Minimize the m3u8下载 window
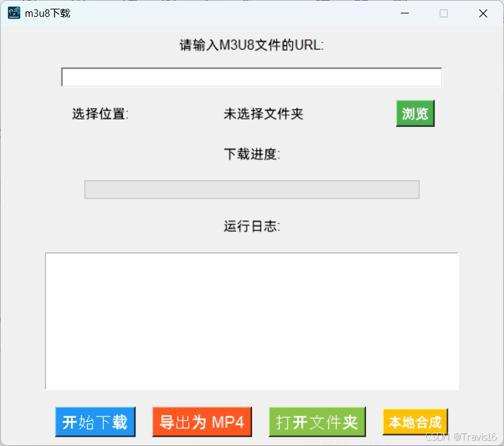This screenshot has width=504, height=446. coord(405,13)
